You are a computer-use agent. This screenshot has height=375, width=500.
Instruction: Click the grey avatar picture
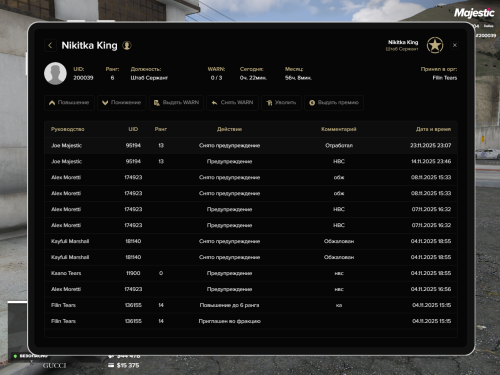click(55, 73)
